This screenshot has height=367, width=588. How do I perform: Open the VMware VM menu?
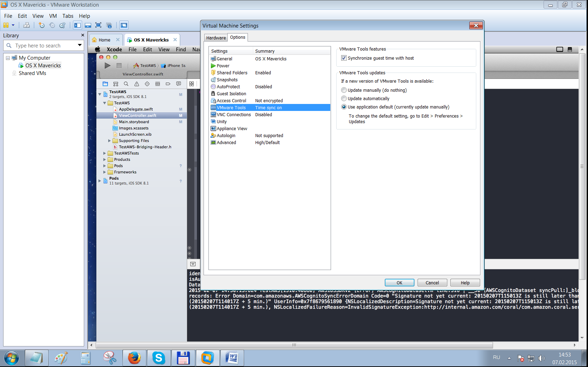pos(53,16)
